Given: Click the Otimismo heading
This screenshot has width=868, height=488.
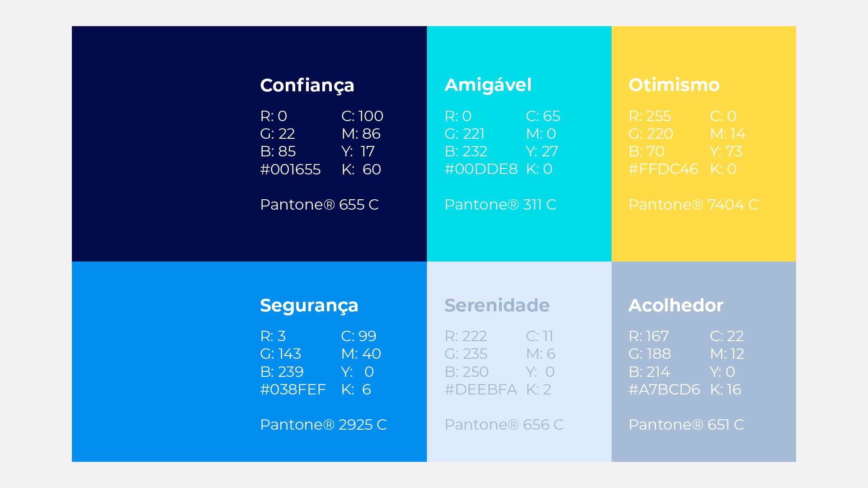Looking at the screenshot, I should click(674, 85).
